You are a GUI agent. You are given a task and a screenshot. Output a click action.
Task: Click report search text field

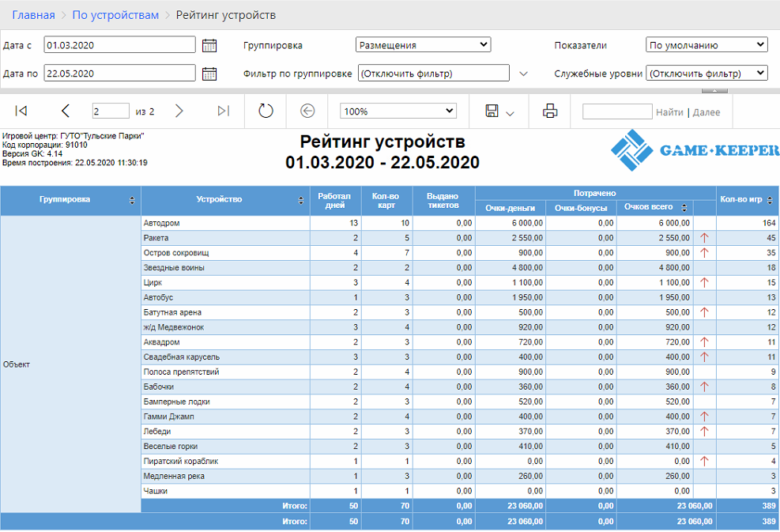coord(617,111)
